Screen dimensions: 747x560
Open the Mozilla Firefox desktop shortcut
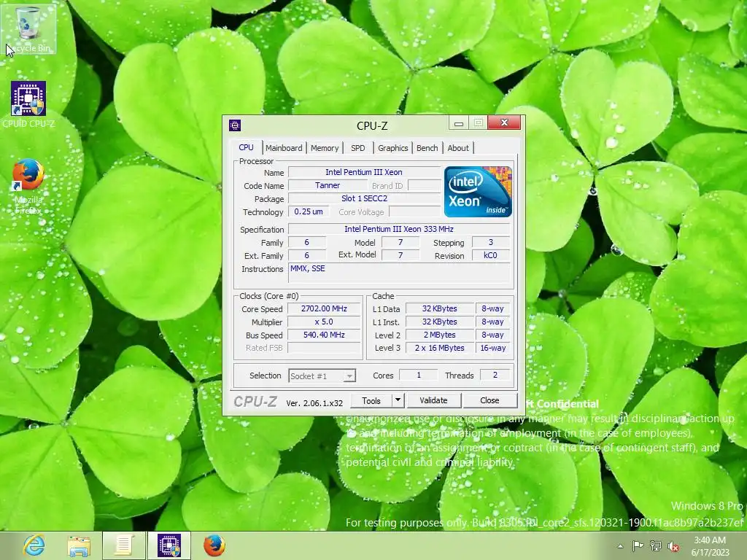tap(28, 187)
